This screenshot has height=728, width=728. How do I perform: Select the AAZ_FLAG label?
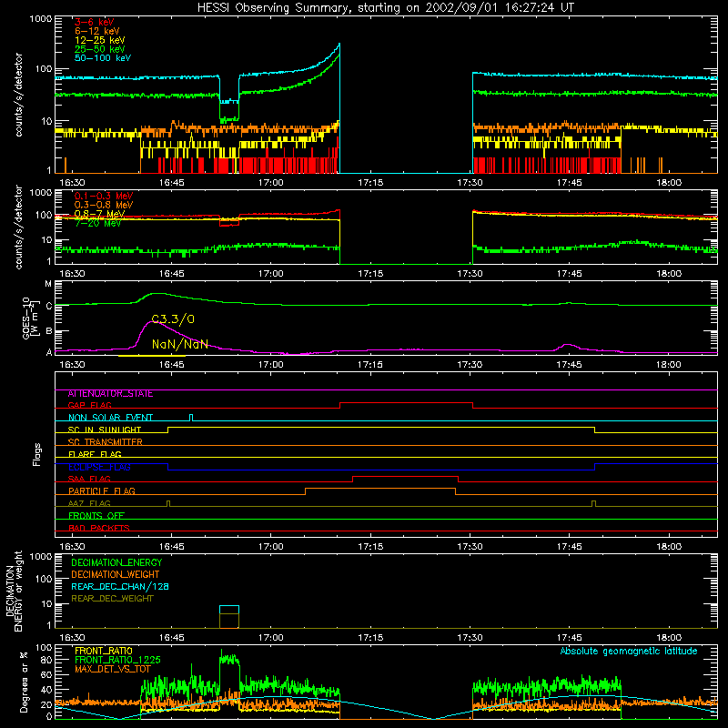[x=89, y=503]
